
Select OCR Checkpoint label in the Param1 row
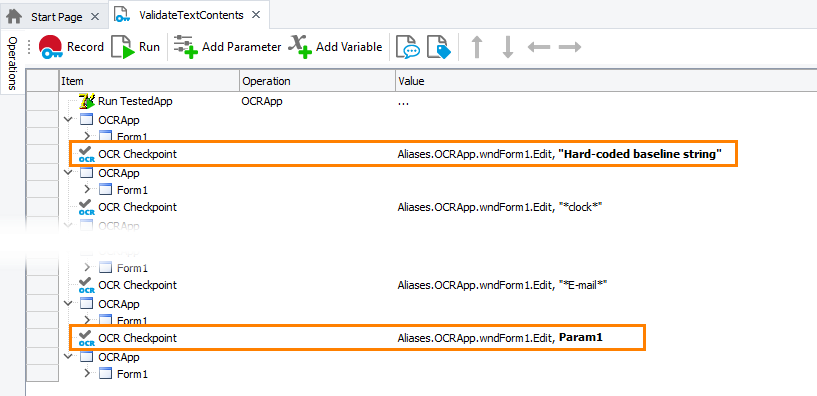138,338
